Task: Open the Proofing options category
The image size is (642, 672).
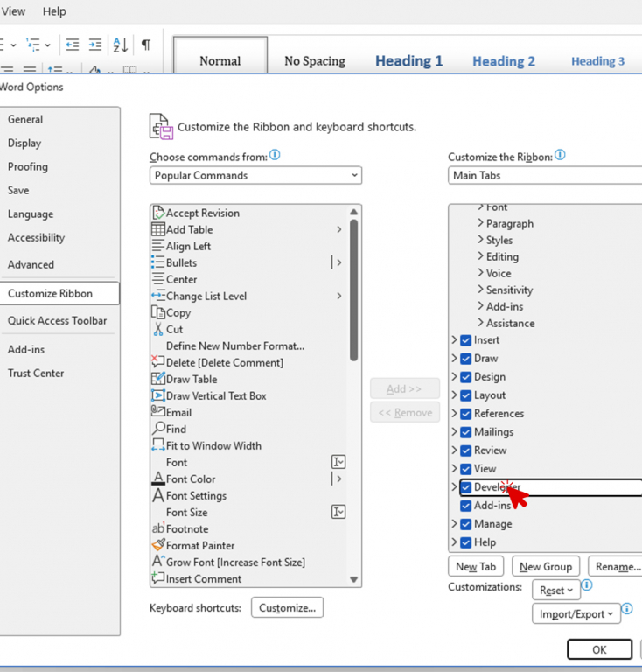Action: [x=28, y=166]
